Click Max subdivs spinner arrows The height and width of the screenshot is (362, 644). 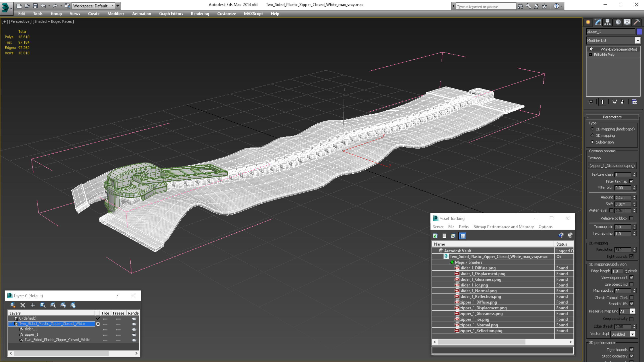[634, 290]
